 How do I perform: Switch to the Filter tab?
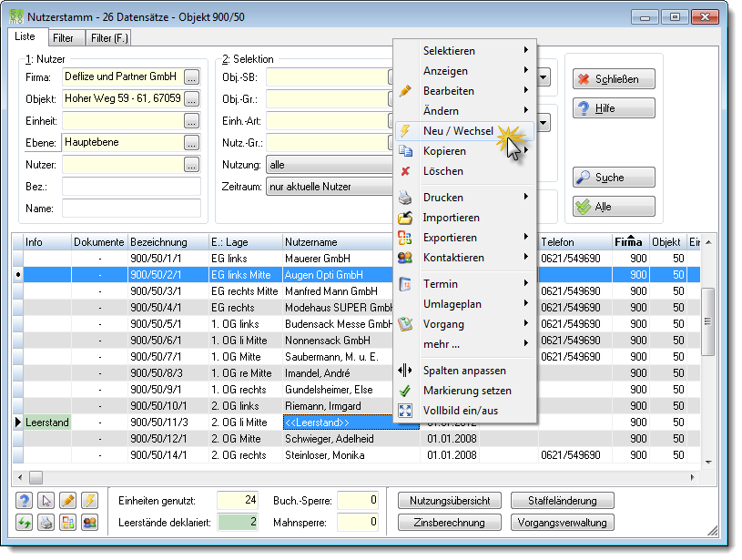click(63, 38)
